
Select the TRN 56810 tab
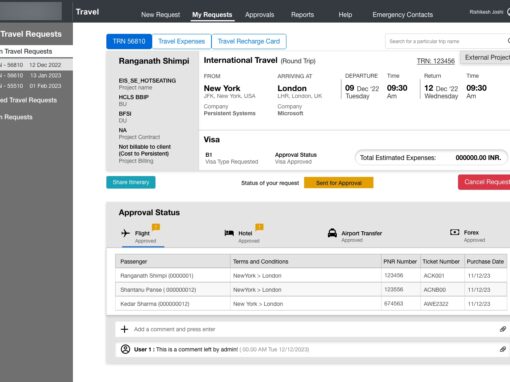(129, 41)
